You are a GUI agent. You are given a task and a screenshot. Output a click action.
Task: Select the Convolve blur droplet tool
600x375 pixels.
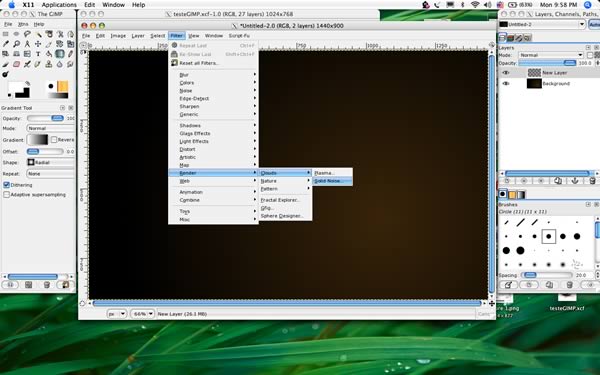(60, 64)
